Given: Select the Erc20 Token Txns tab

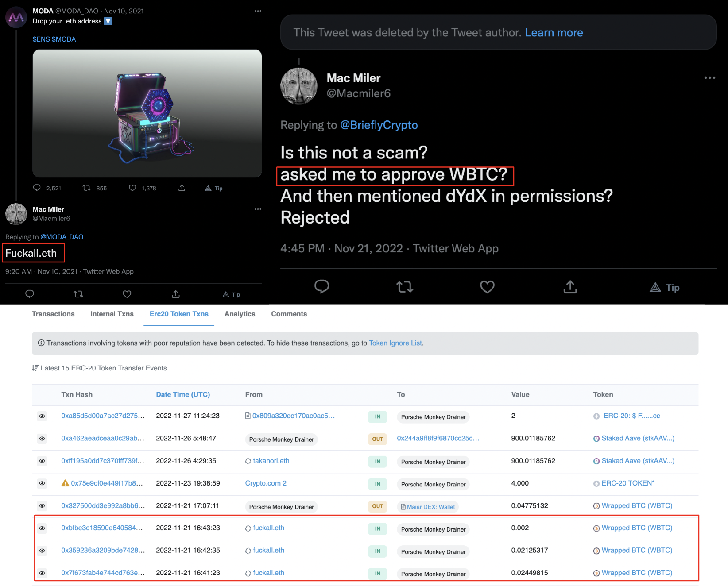Looking at the screenshot, I should (x=179, y=314).
